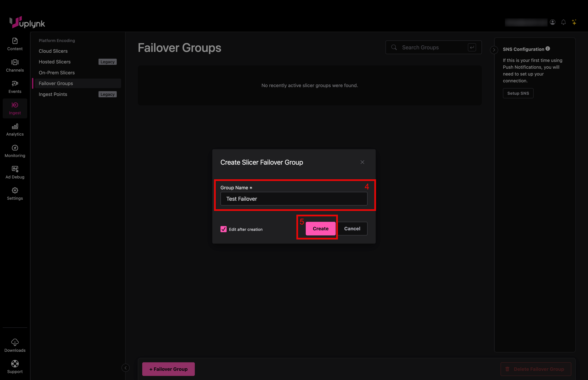This screenshot has width=588, height=380.
Task: Close the Create Slicer Failover Group dialog
Action: coord(362,162)
